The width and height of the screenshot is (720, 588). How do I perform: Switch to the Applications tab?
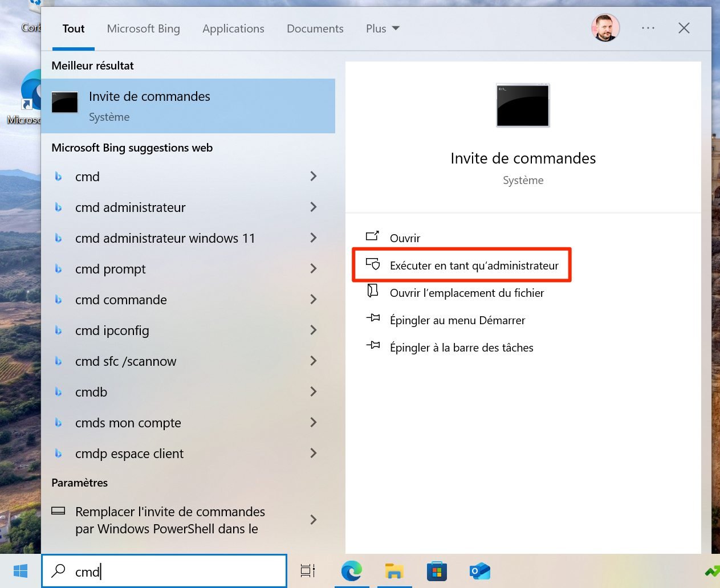point(233,28)
